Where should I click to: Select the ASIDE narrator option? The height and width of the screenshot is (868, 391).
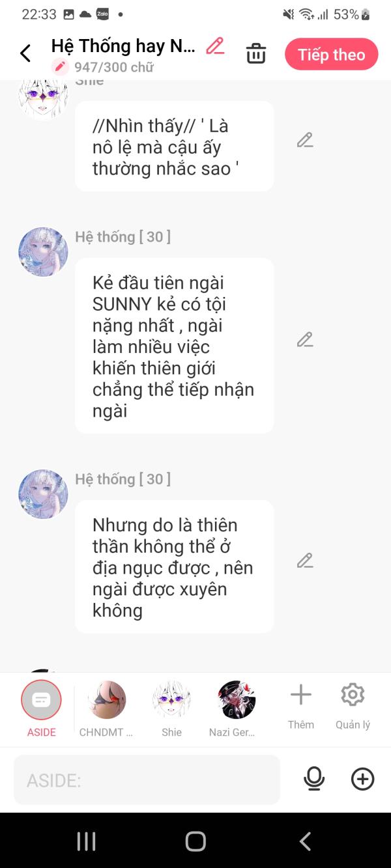coord(41,708)
